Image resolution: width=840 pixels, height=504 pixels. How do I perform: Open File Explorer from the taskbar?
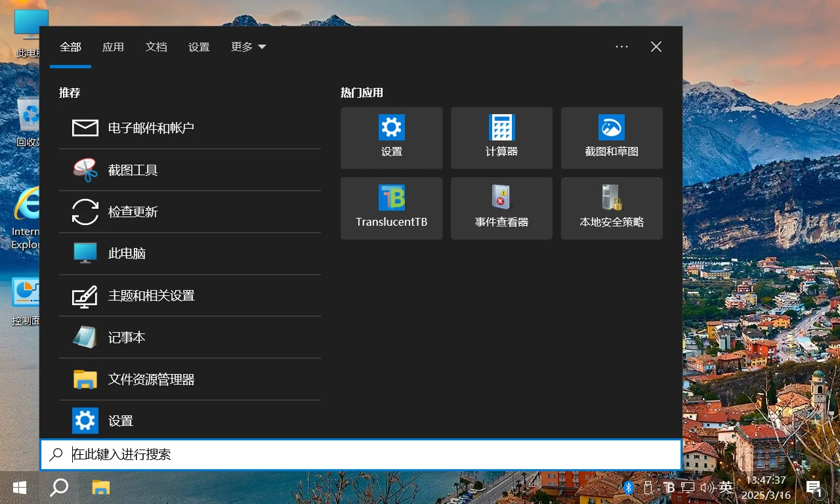pyautogui.click(x=100, y=488)
